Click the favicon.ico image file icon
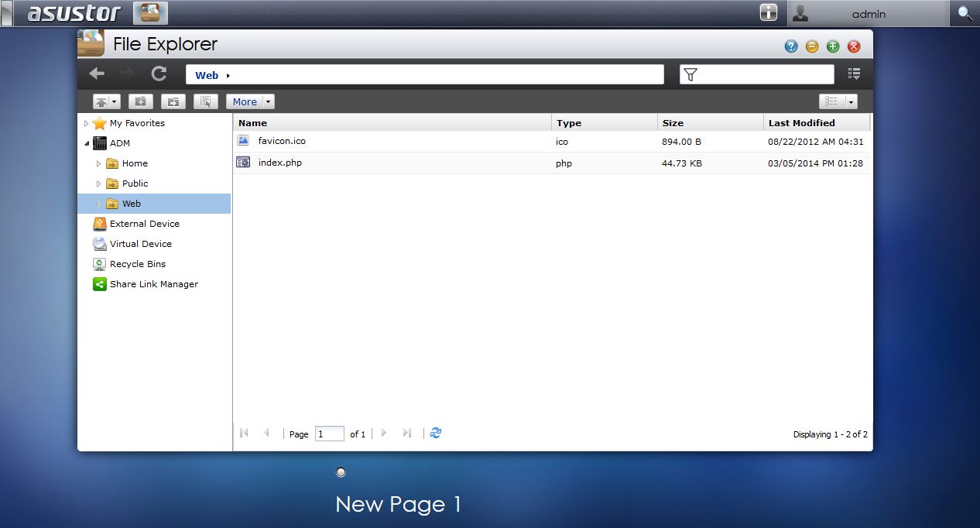The height and width of the screenshot is (528, 980). (x=243, y=140)
